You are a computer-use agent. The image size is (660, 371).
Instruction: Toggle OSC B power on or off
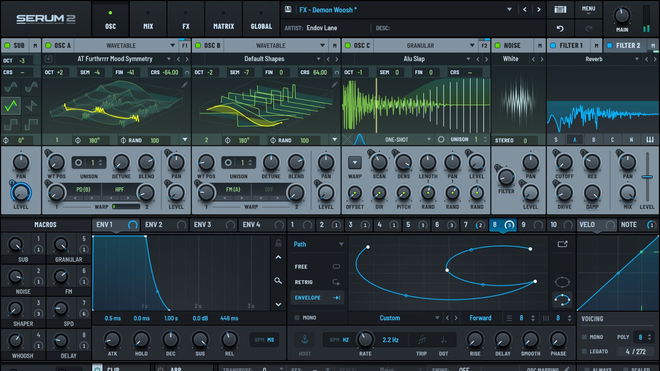point(198,45)
